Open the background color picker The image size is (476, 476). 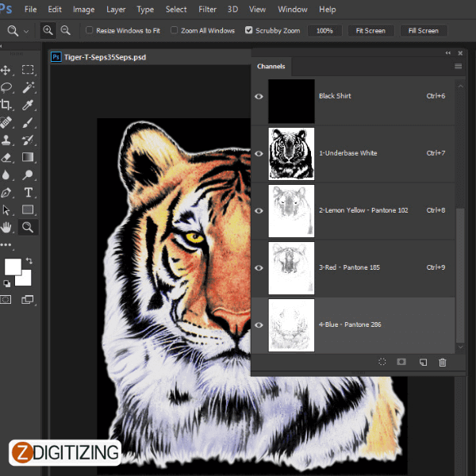pyautogui.click(x=26, y=280)
